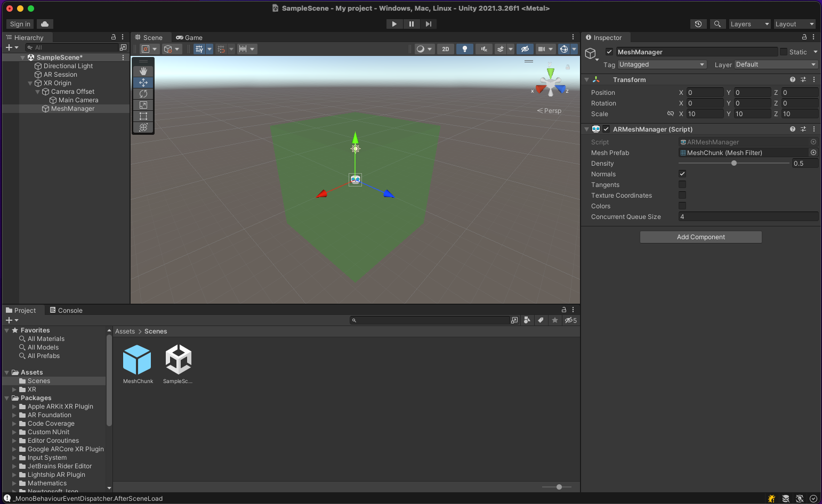This screenshot has height=504, width=822.
Task: Collapse the Camera Offset tree item
Action: click(37, 92)
